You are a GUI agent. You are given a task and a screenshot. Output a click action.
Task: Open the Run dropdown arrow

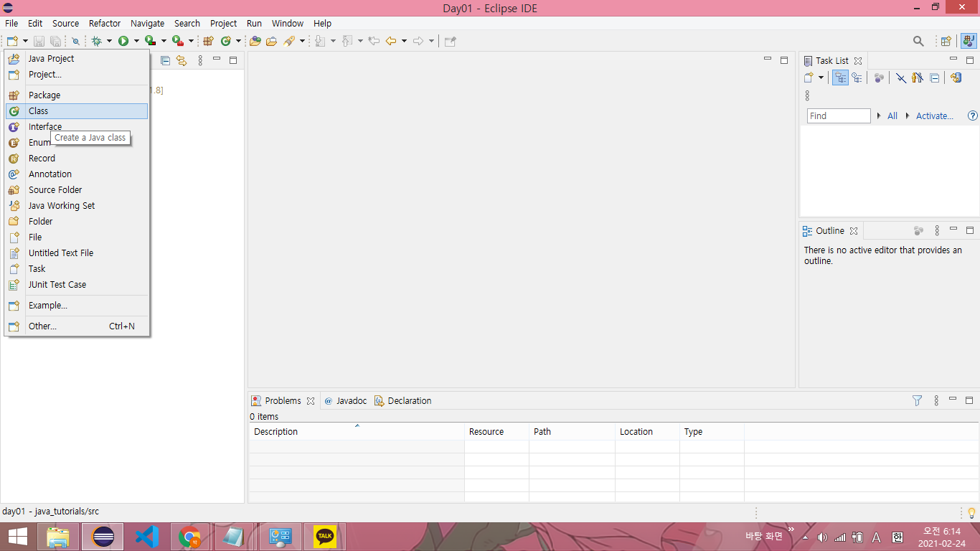pos(136,41)
